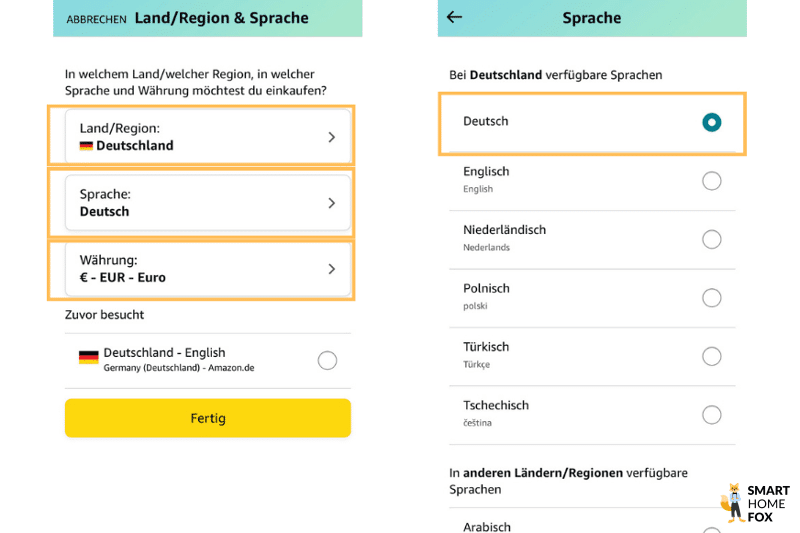Expand the Land/Region chevron arrow
Viewport: 800px width, 533px height.
click(331, 137)
